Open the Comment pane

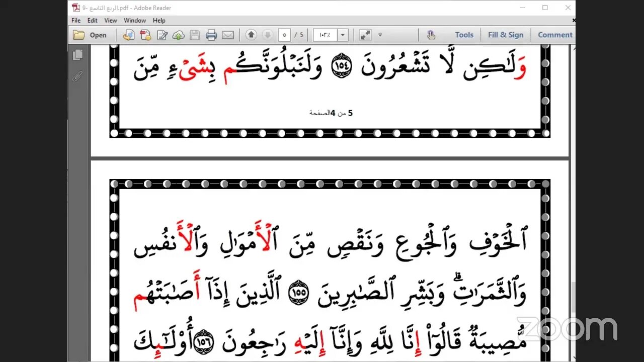click(555, 35)
